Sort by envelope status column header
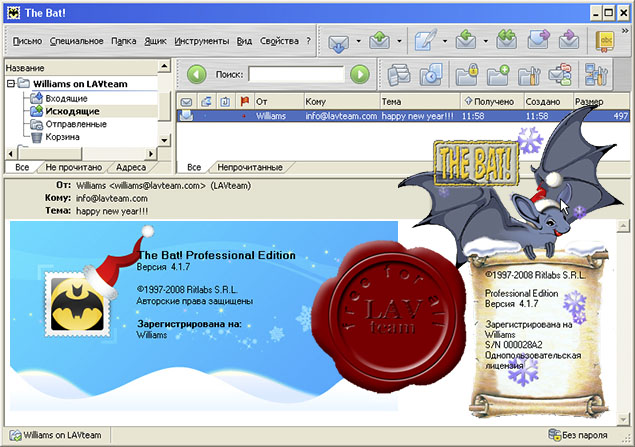 (186, 102)
